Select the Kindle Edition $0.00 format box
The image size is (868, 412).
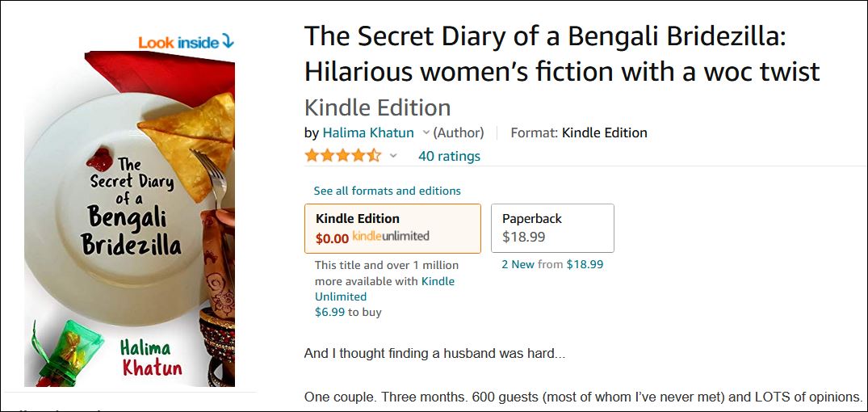click(392, 228)
